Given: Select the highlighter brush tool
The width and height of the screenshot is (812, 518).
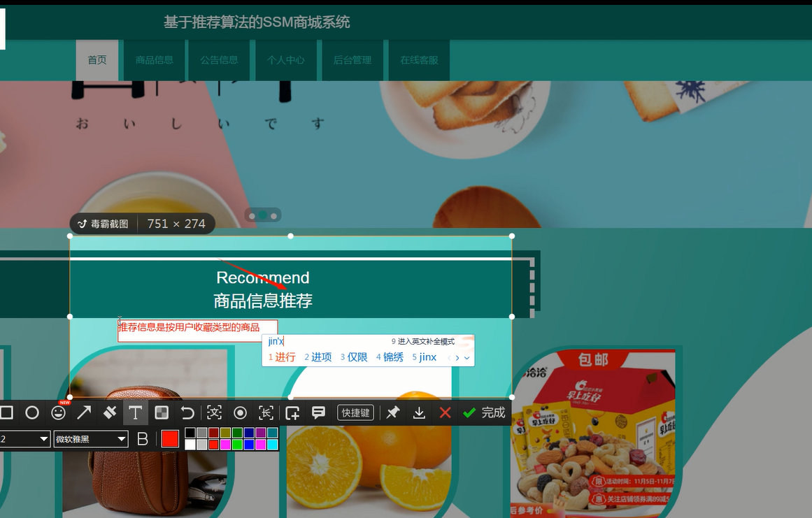Looking at the screenshot, I should [110, 412].
